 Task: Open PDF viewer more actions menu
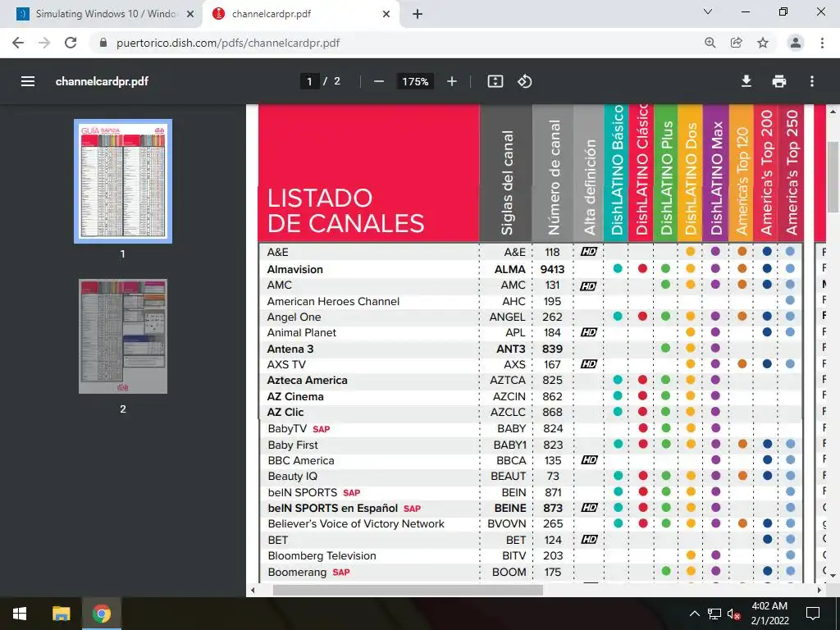[812, 81]
